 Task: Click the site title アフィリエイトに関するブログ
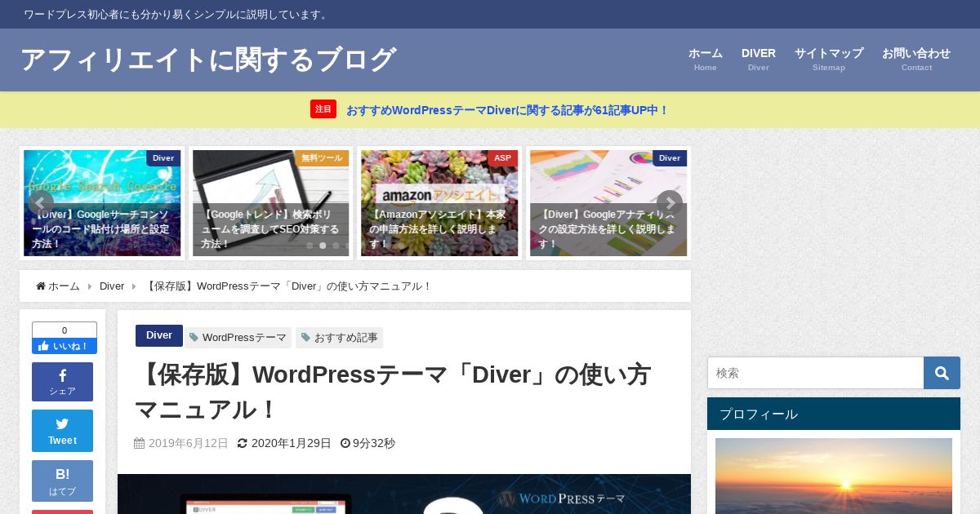point(208,60)
